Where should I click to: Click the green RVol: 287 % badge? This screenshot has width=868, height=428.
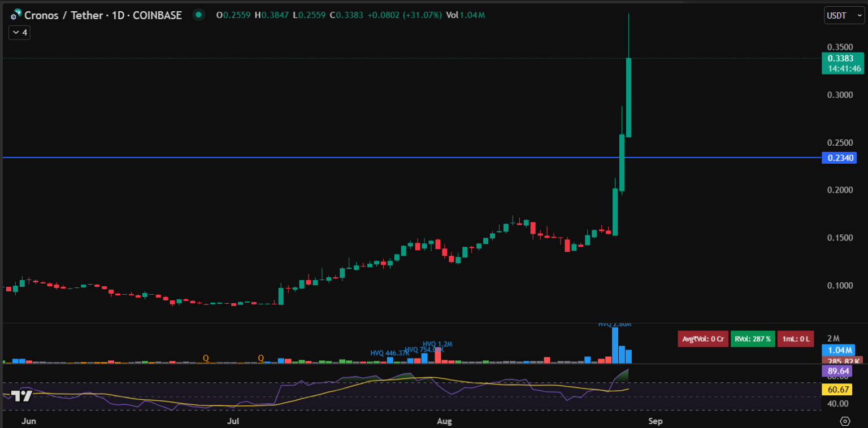753,339
